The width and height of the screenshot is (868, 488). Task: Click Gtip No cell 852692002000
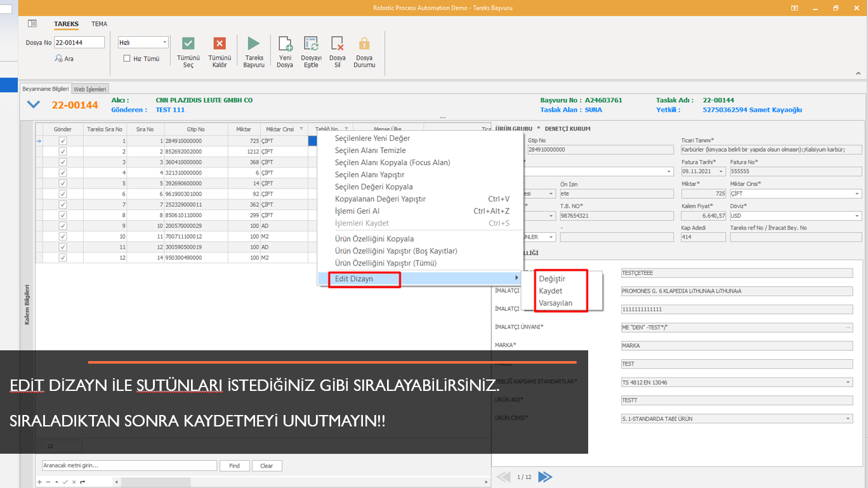coord(195,152)
